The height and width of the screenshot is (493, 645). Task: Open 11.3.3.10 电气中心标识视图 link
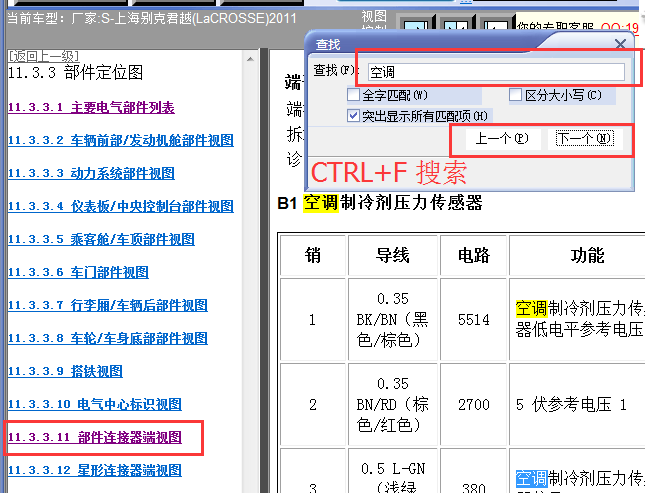click(x=95, y=404)
